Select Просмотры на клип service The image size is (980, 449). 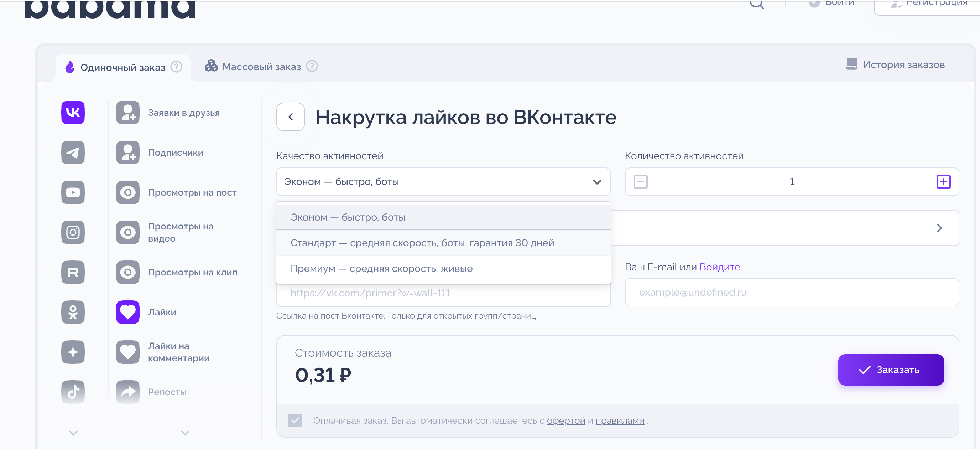pyautogui.click(x=193, y=272)
